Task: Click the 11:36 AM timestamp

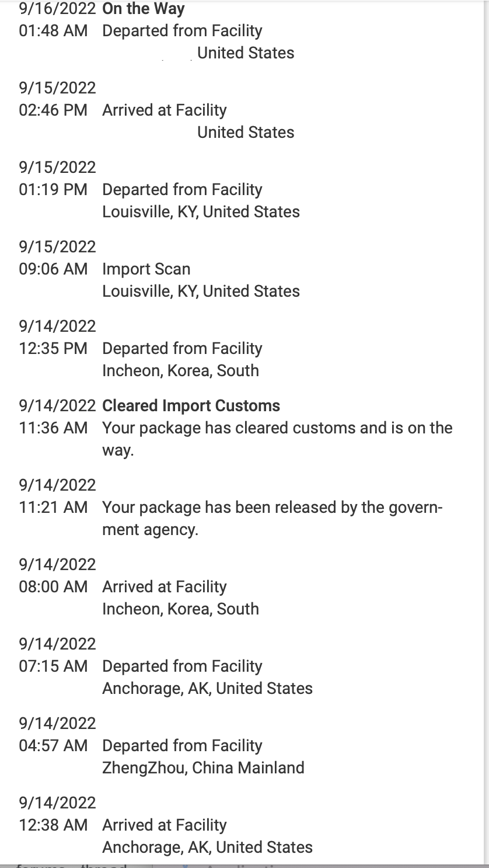Action: (x=53, y=428)
